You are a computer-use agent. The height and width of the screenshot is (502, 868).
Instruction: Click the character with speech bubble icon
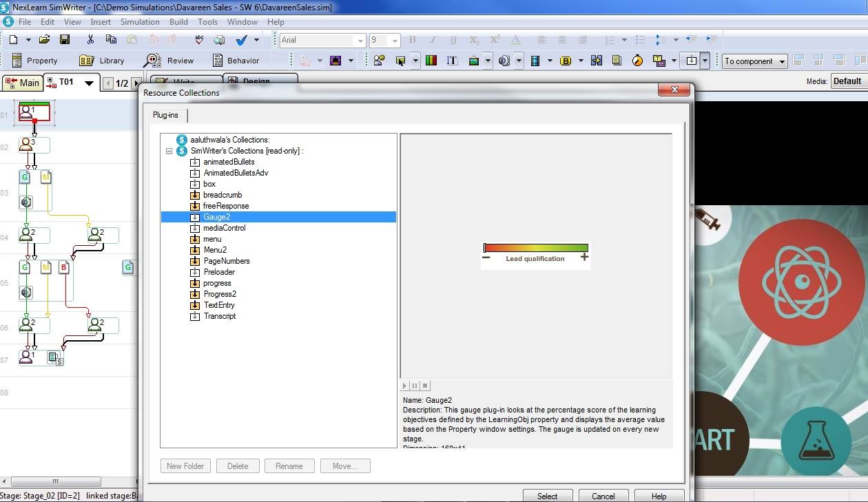click(x=378, y=61)
